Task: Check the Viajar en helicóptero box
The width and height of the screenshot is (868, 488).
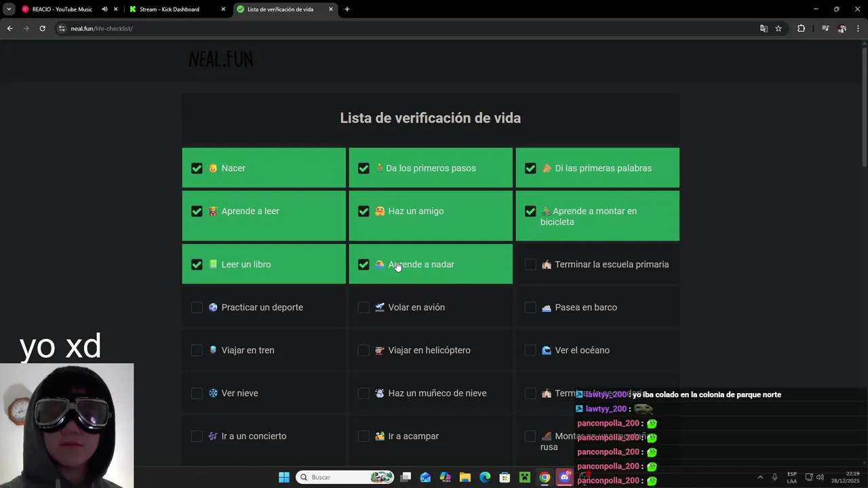Action: pos(363,350)
